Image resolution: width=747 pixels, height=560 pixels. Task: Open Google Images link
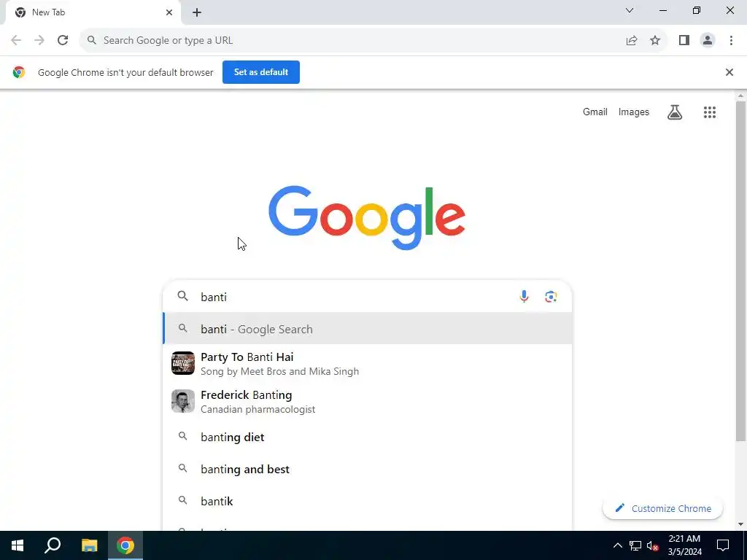pos(634,112)
